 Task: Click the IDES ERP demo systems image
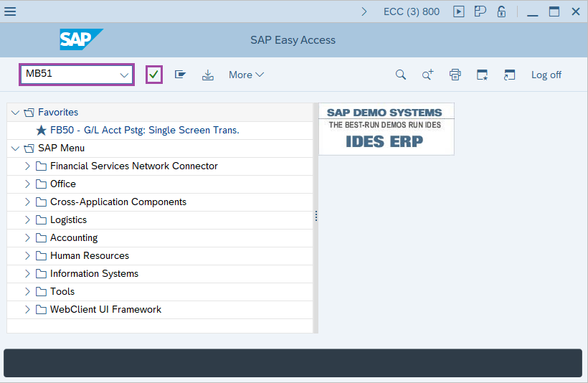pyautogui.click(x=387, y=129)
